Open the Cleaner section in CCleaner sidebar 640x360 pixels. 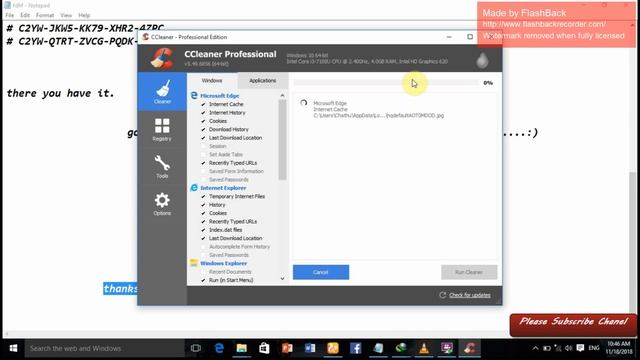[162, 92]
